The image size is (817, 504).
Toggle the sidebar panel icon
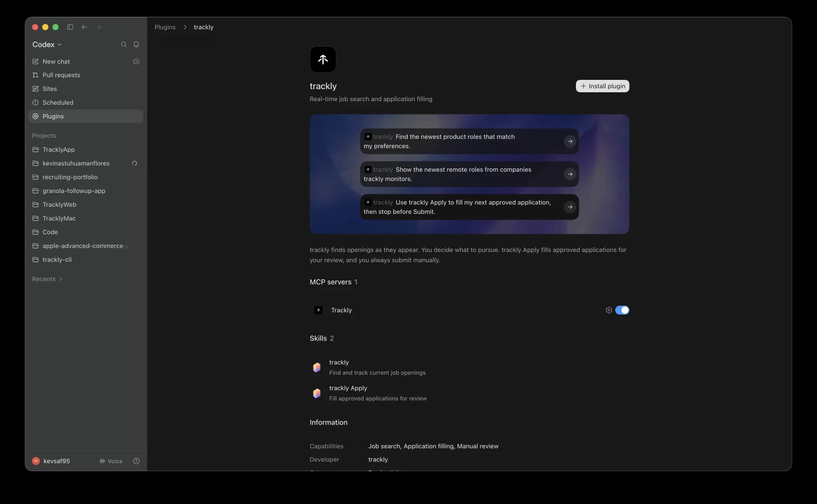click(x=70, y=27)
